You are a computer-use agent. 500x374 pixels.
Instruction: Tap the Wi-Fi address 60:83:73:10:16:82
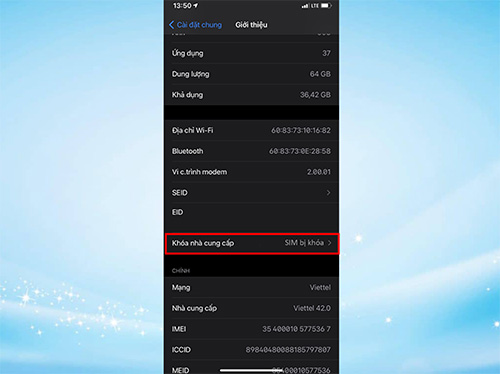(301, 130)
